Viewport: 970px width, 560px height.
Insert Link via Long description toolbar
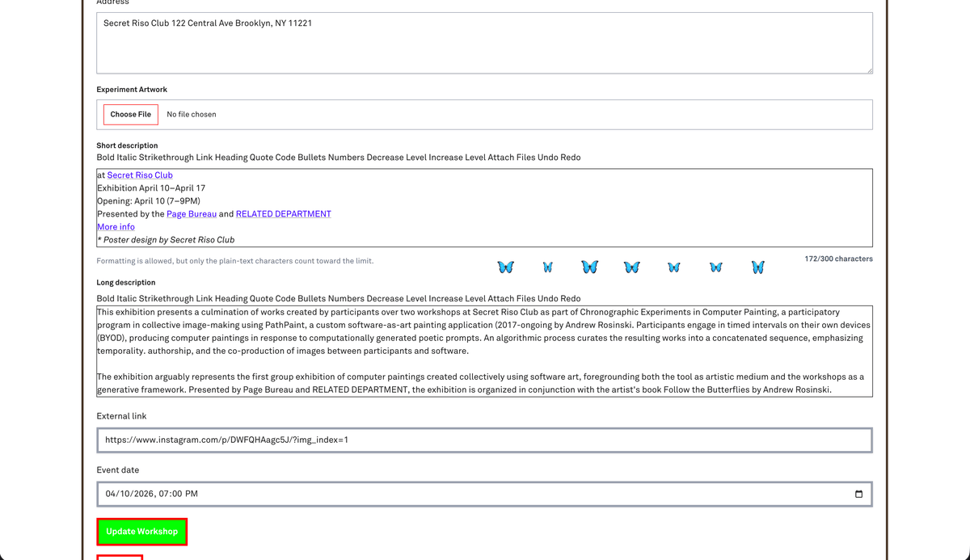tap(204, 299)
